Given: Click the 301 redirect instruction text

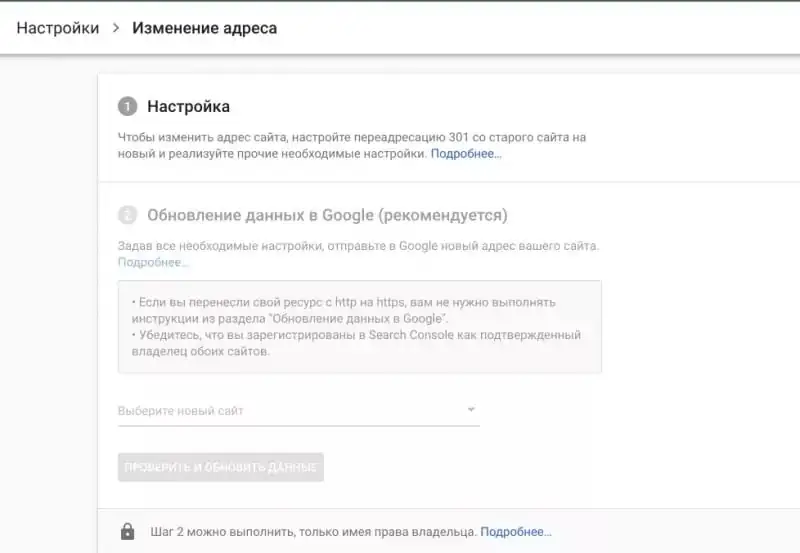Looking at the screenshot, I should coord(352,145).
